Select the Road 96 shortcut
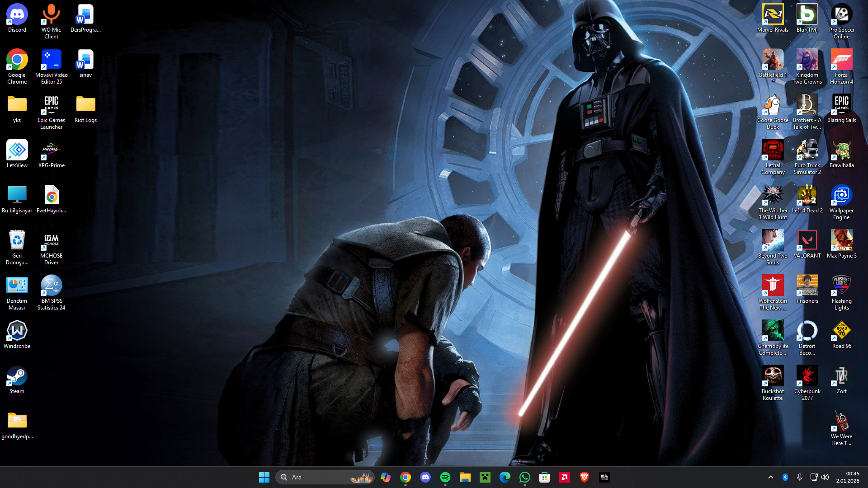 point(841,335)
